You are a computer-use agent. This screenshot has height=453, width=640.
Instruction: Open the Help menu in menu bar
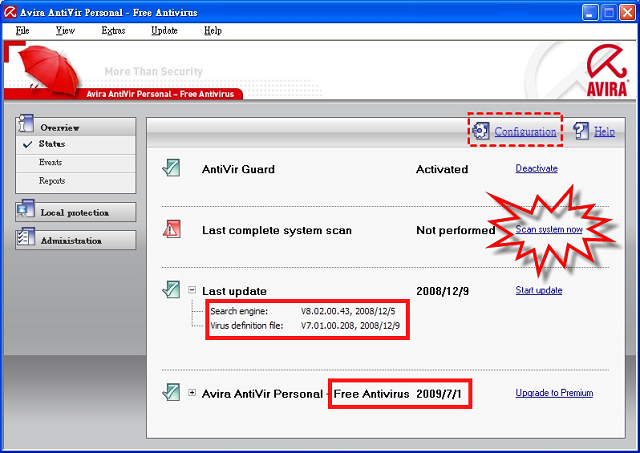coord(213,31)
